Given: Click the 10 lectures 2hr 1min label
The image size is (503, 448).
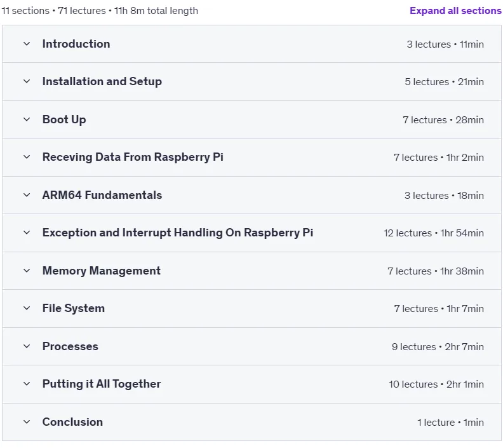Looking at the screenshot, I should pyautogui.click(x=436, y=384).
